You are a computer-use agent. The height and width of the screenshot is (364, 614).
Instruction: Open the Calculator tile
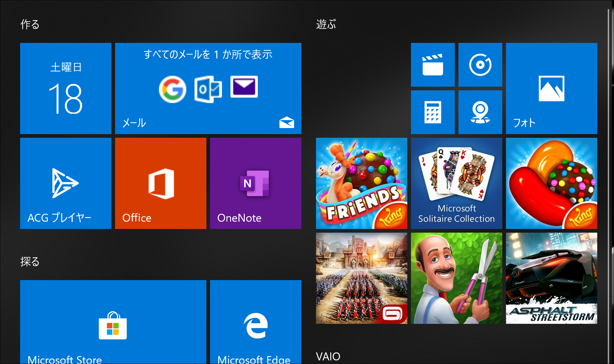click(x=433, y=112)
